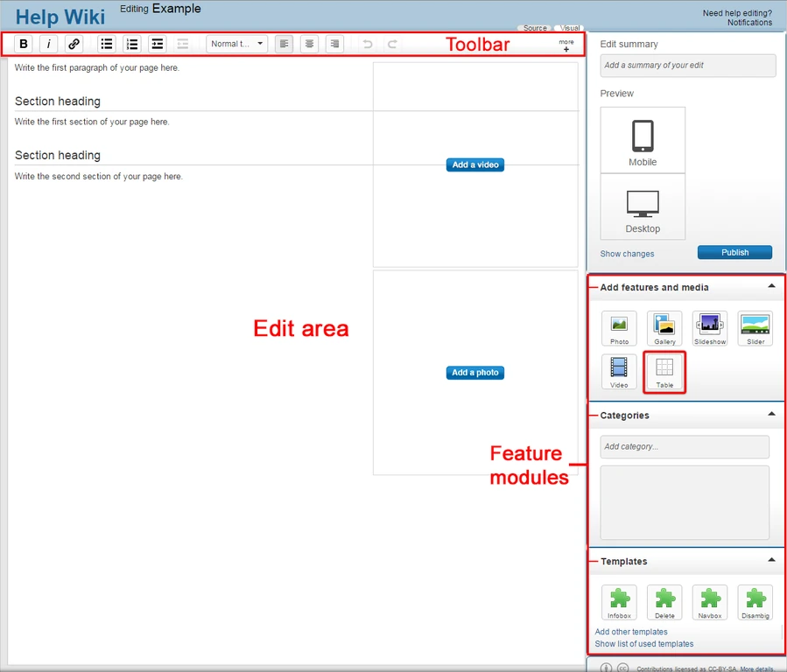This screenshot has height=672, width=787.
Task: Click the Gallery feature icon
Action: click(664, 328)
